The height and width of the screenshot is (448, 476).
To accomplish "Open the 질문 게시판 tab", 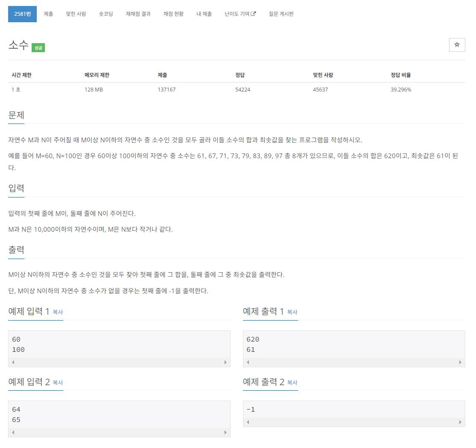I will (281, 14).
